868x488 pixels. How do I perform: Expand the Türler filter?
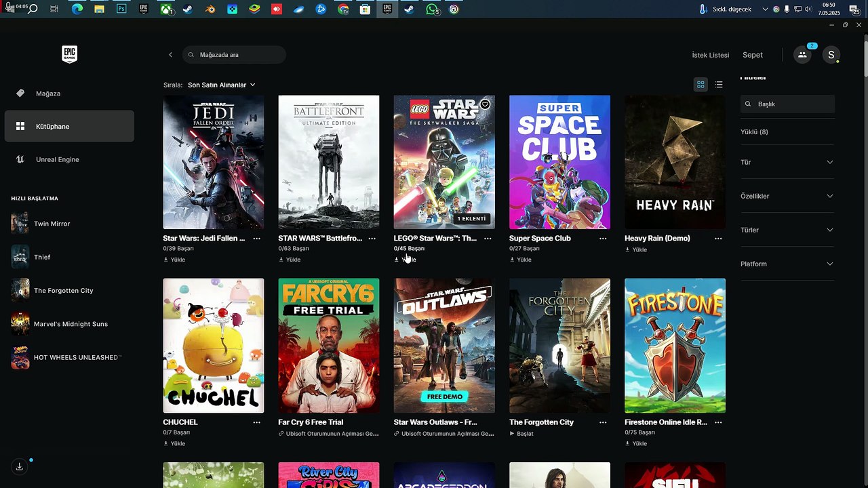coord(787,230)
